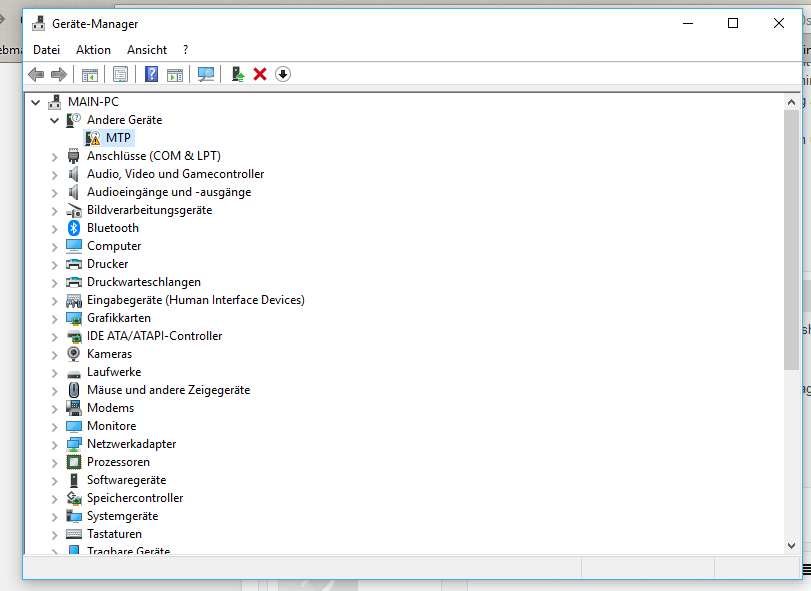Select the MAIN-PC label
Viewport: 811px width, 591px height.
click(x=93, y=102)
